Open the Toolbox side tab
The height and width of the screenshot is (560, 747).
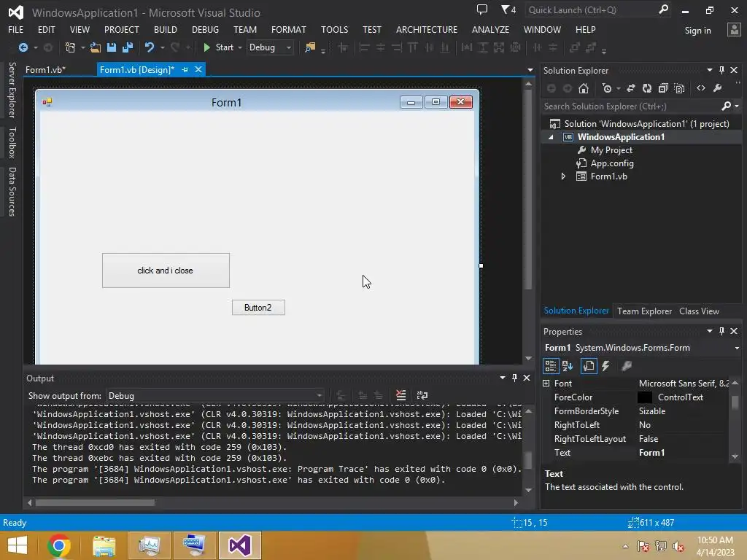pos(12,142)
